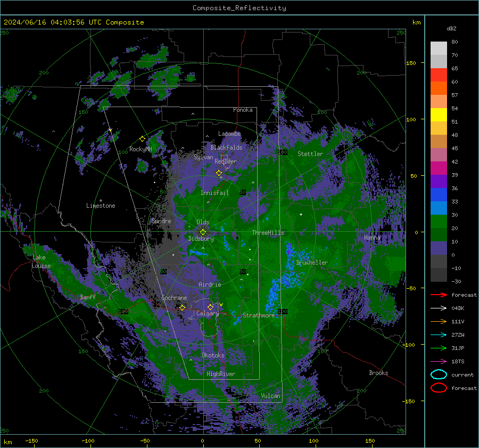The width and height of the screenshot is (479, 448).
Task: Click the green 31JP arrow icon
Action: (x=439, y=348)
